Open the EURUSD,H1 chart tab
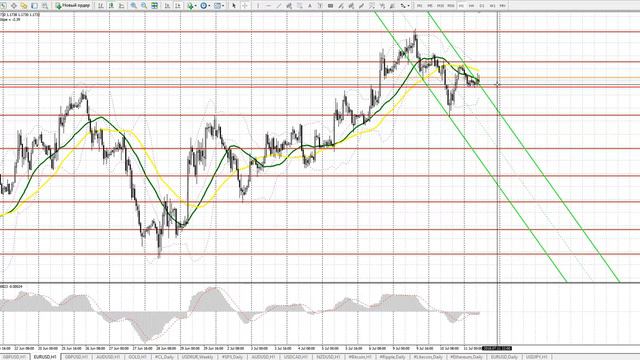The image size is (640, 360). [x=45, y=357]
